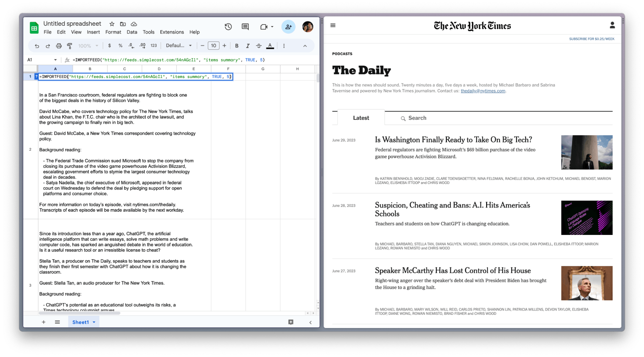This screenshot has width=644, height=357.
Task: Select column B header
Action: 90,69
